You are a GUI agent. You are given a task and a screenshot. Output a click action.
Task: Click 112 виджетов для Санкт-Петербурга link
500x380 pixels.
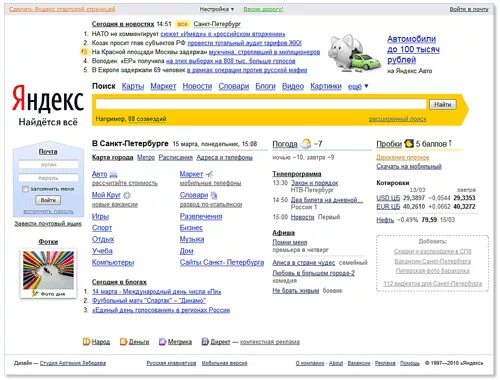point(433,284)
